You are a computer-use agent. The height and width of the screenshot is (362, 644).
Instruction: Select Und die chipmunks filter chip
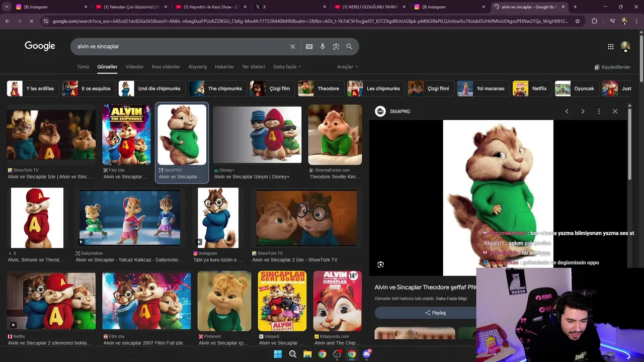pyautogui.click(x=151, y=88)
